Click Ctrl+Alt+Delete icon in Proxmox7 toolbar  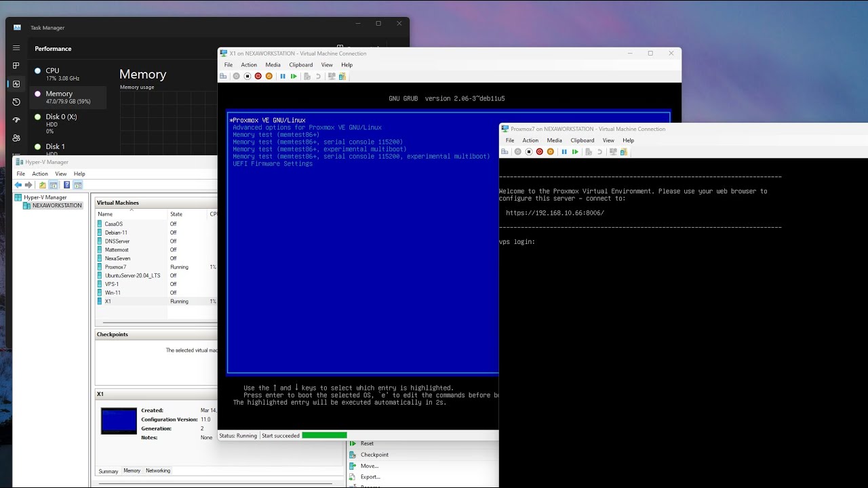(x=505, y=152)
